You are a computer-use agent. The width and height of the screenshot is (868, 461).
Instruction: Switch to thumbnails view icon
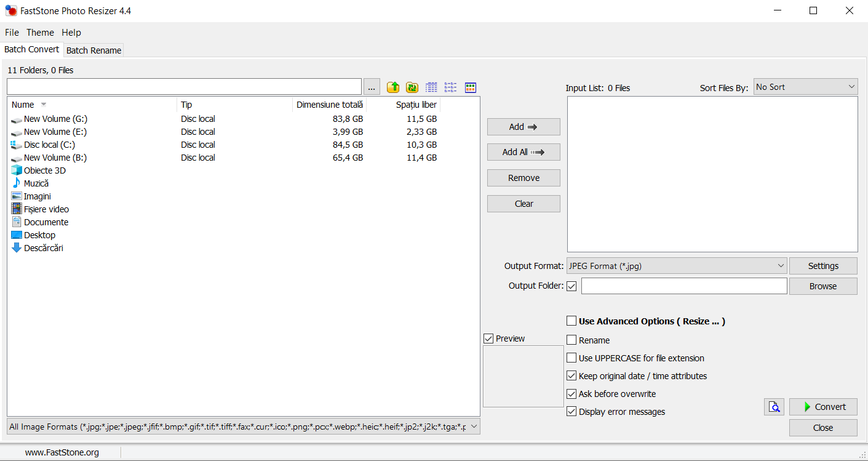pos(471,87)
